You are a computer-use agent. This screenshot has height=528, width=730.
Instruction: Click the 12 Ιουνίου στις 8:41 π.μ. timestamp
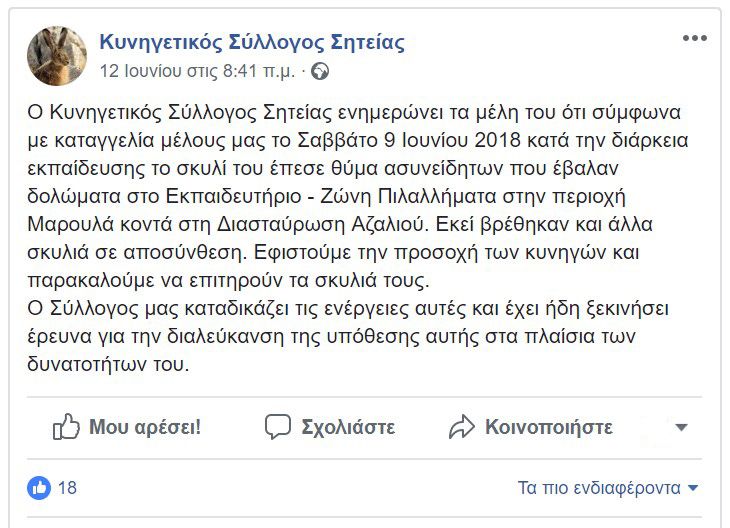tap(197, 72)
